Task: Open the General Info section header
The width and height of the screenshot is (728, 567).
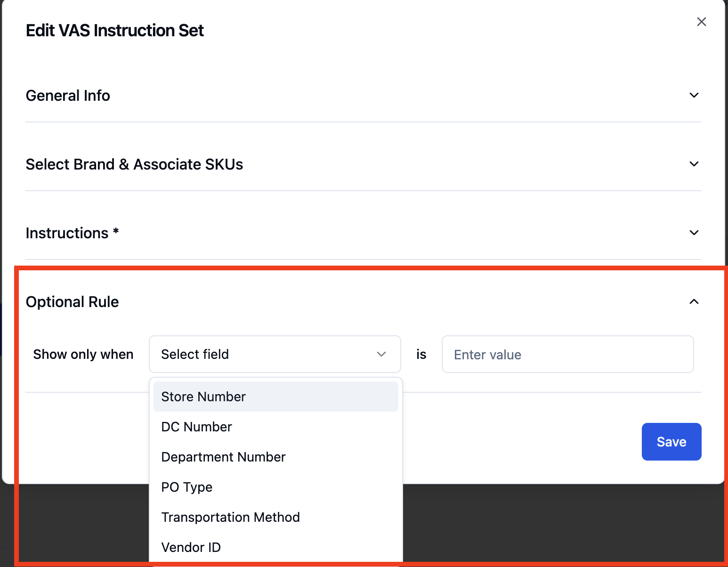Action: [364, 96]
